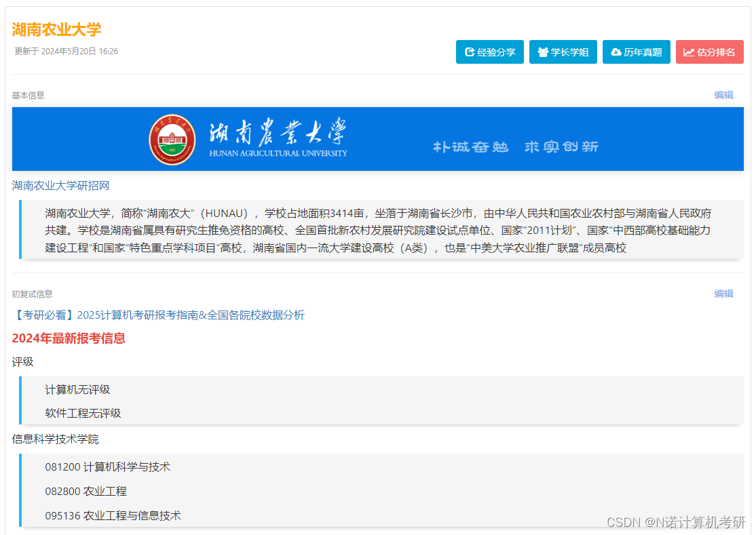Screen dimensions: 756x535
Task: Click the 评级 label
Action: pyautogui.click(x=22, y=361)
